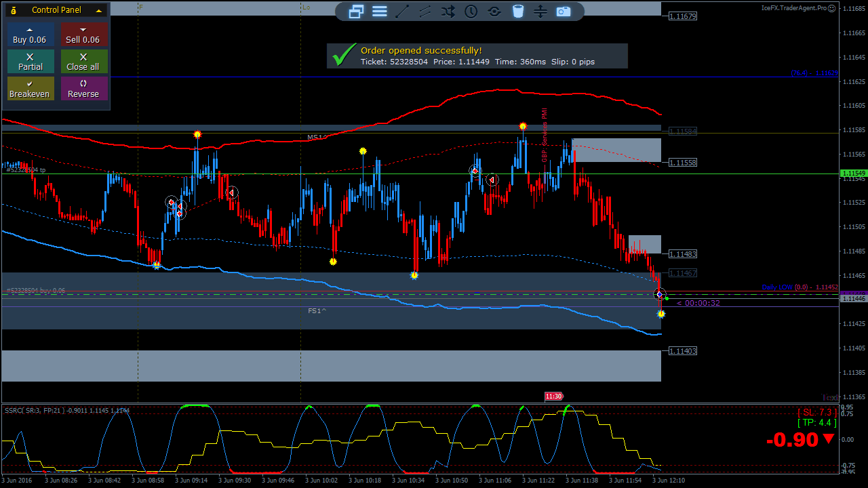Select the single trend line tool
Screen dimensions: 868x488
pyautogui.click(x=402, y=12)
